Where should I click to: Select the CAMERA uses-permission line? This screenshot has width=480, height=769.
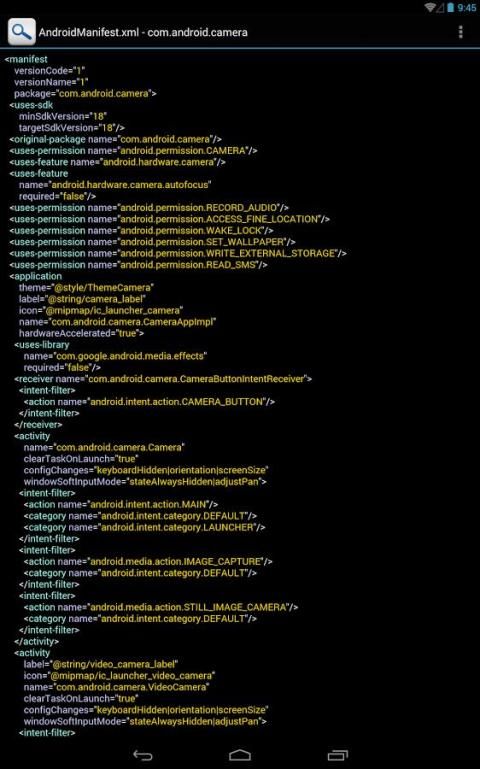(x=133, y=151)
